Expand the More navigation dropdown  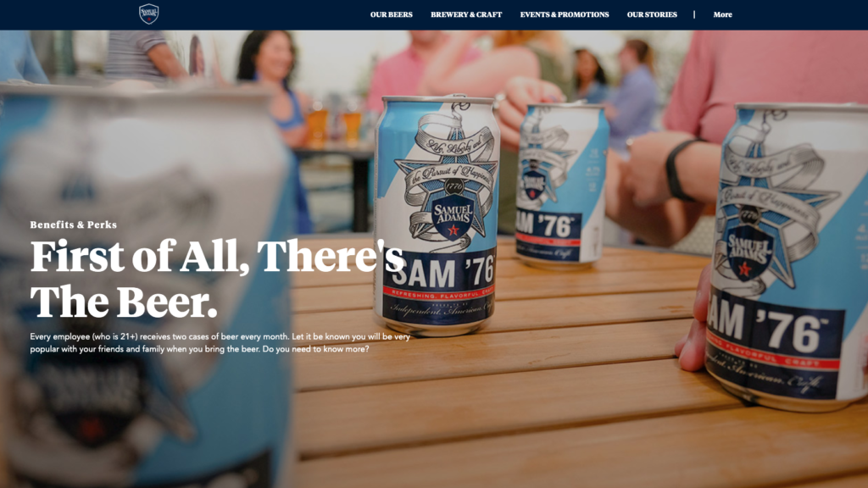722,14
